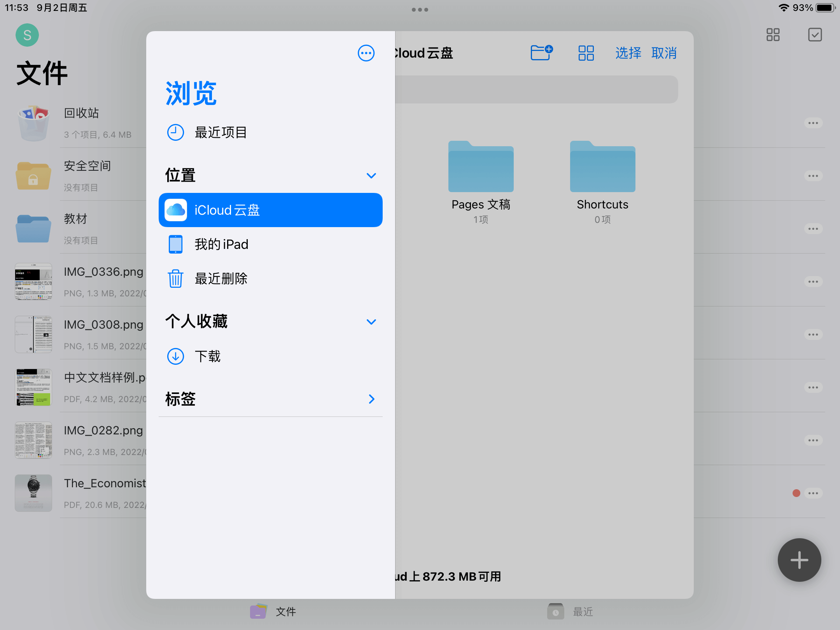Open the Downloads favorite
Image resolution: width=840 pixels, height=630 pixels.
(x=270, y=356)
